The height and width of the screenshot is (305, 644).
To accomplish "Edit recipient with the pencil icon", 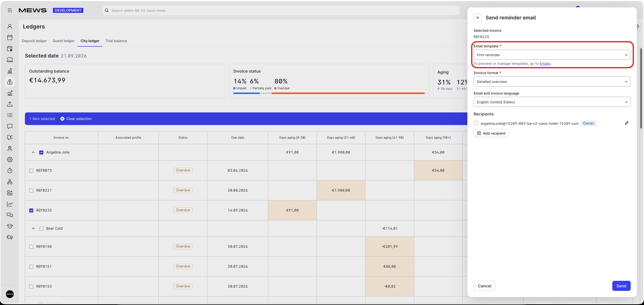I will tap(627, 123).
